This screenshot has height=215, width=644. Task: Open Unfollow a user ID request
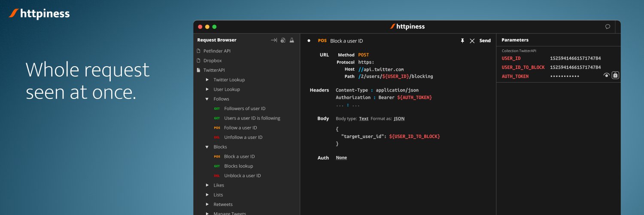tap(243, 137)
